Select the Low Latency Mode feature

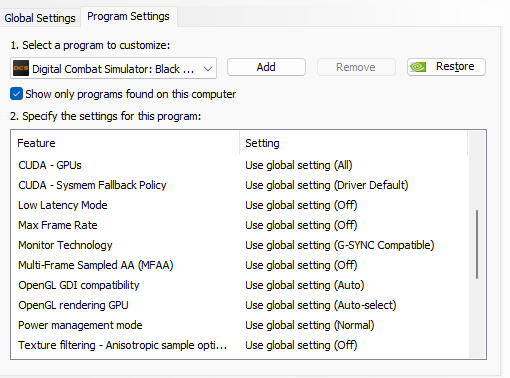tap(63, 205)
